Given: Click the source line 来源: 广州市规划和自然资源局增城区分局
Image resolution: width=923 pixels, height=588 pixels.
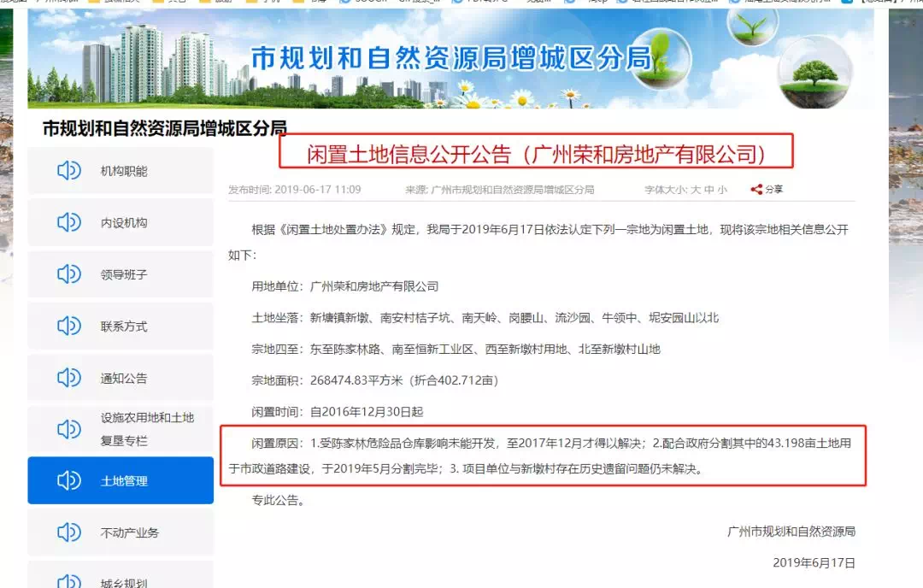Looking at the screenshot, I should (500, 190).
